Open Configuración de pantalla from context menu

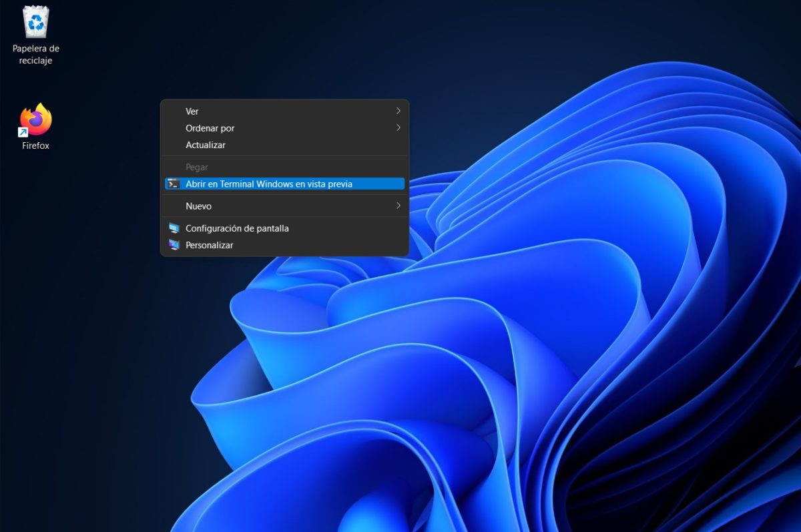[237, 228]
